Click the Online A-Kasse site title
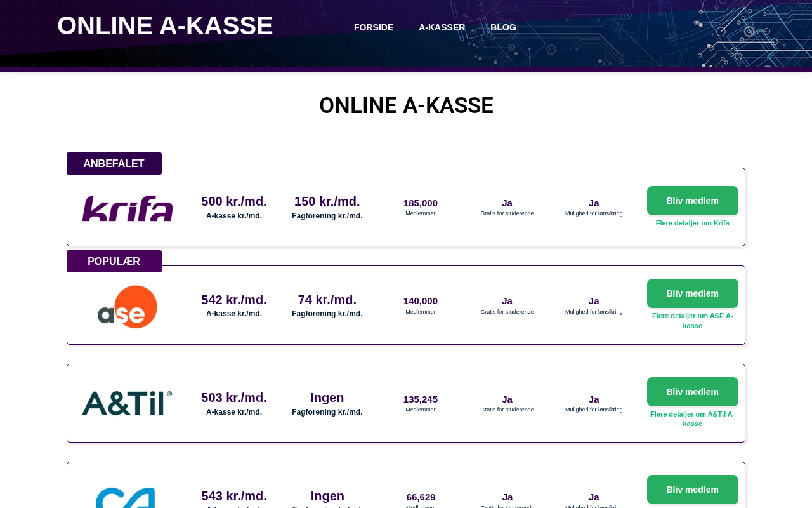 165,26
